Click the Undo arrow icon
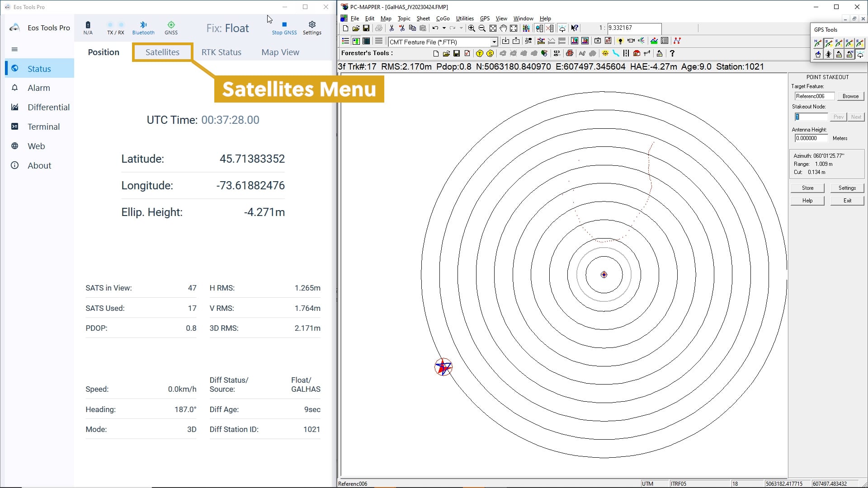 435,28
